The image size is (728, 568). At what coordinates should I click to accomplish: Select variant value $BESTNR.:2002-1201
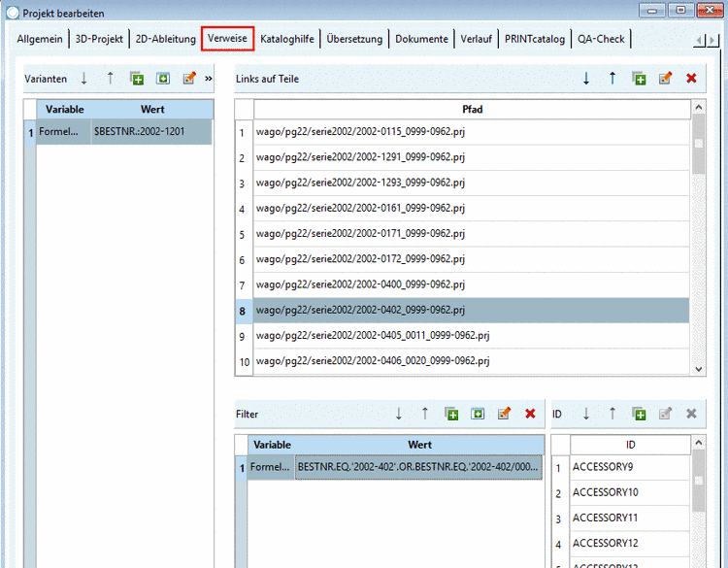pyautogui.click(x=151, y=132)
